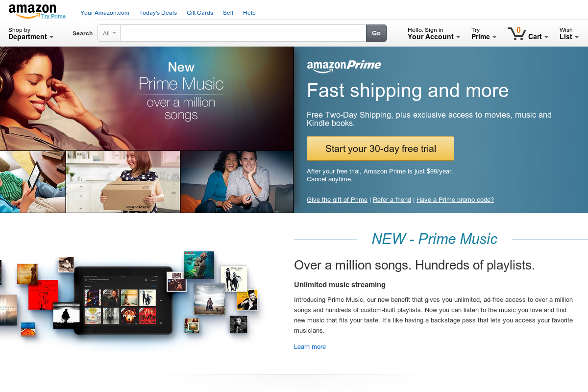Click the Amazon Prime logo in the banner
Screen dimensions: 588x392
343,66
